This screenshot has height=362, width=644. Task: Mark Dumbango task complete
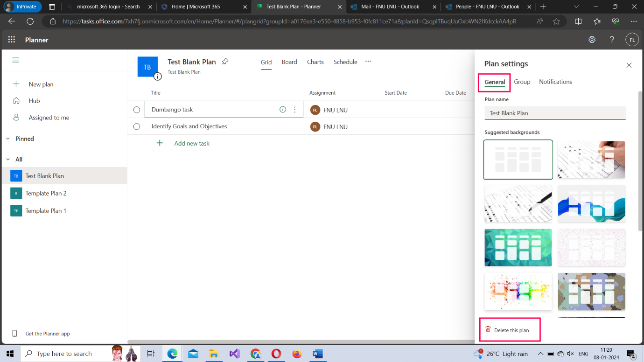(137, 110)
